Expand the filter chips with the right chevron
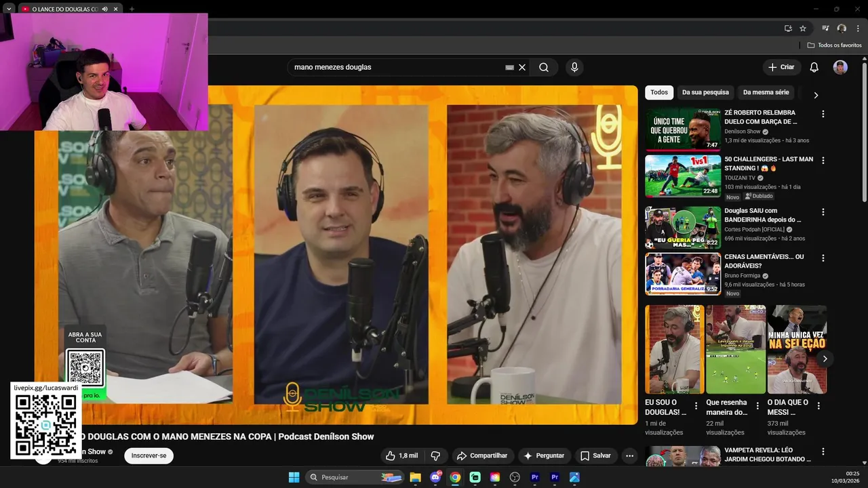This screenshot has height=488, width=868. point(816,95)
